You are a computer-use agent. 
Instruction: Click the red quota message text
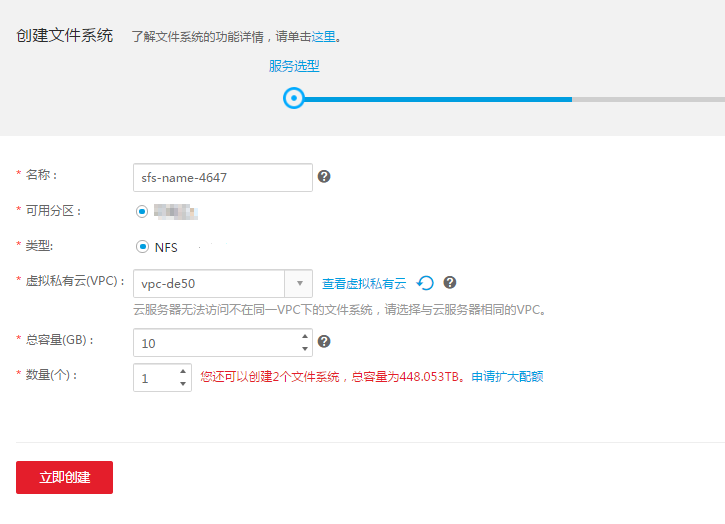pyautogui.click(x=332, y=376)
